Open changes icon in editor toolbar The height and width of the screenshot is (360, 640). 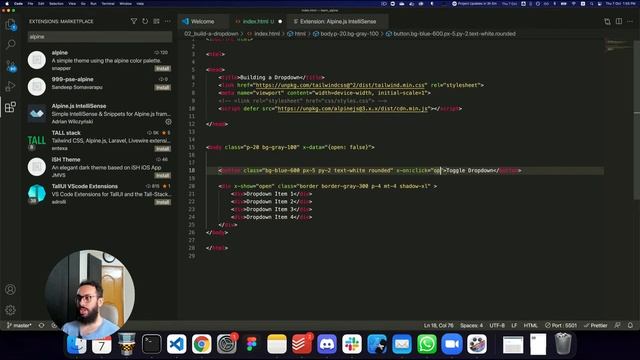click(x=607, y=21)
